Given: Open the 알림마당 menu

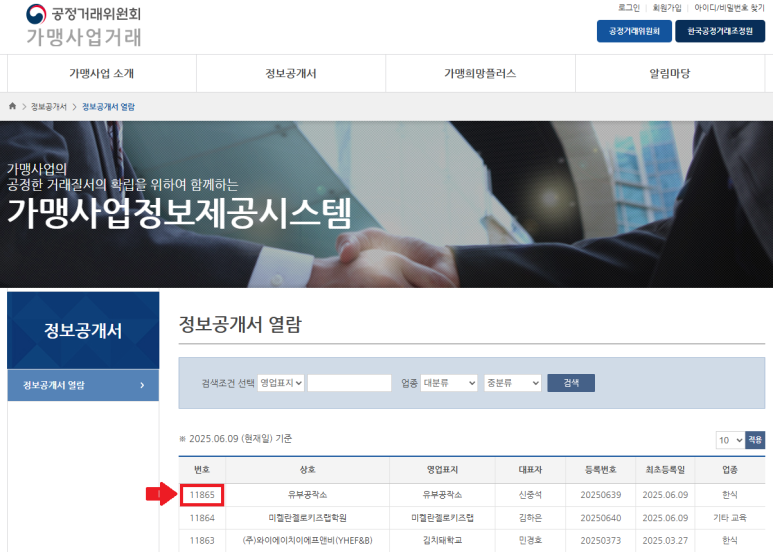Looking at the screenshot, I should tap(669, 73).
